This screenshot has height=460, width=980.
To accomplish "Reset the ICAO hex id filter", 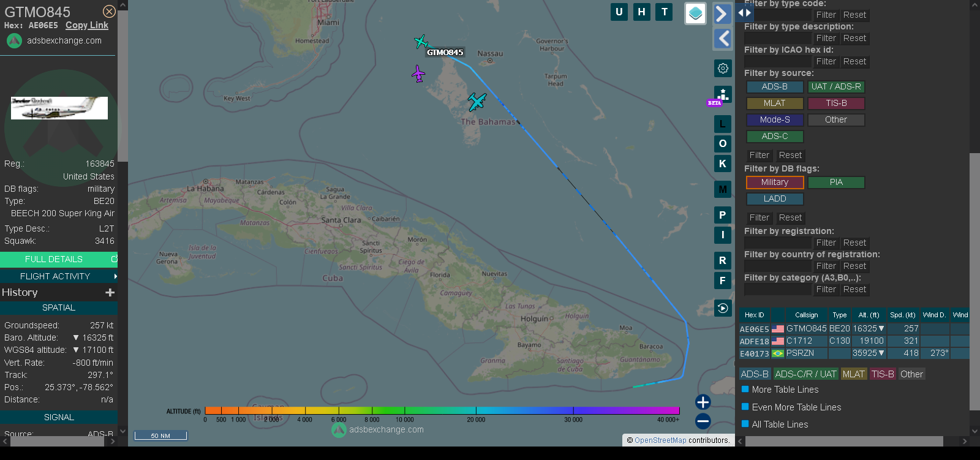I will [x=854, y=61].
